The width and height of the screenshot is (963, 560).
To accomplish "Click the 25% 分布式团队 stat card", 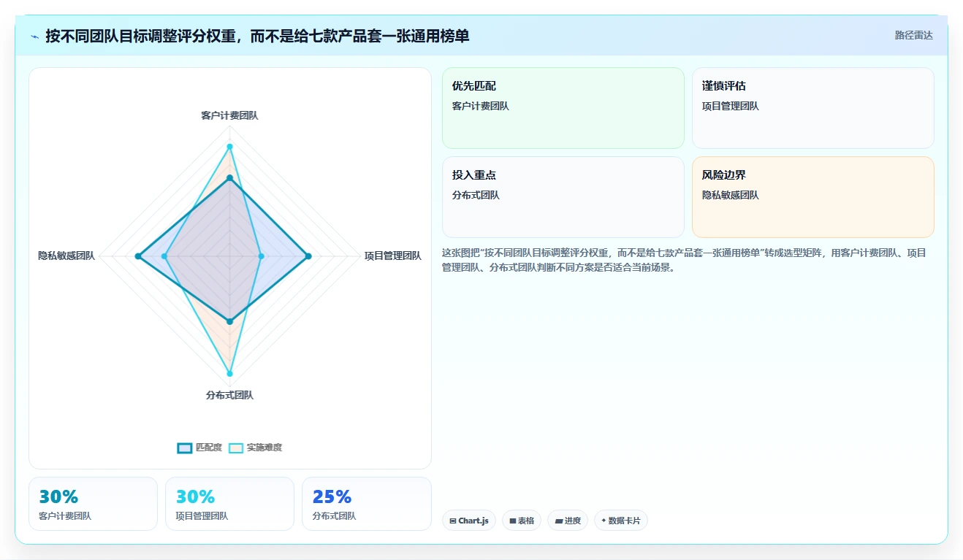I will [x=366, y=504].
